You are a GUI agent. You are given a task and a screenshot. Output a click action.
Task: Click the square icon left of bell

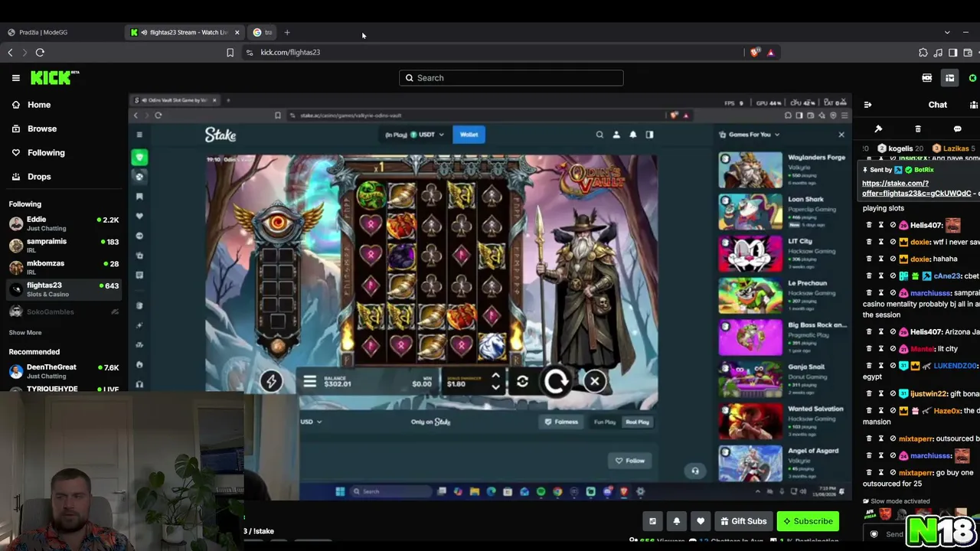pyautogui.click(x=652, y=521)
